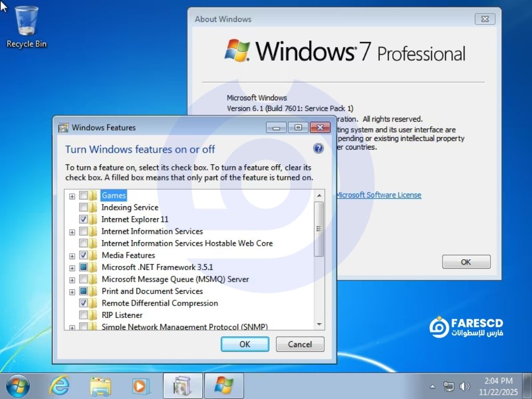Click OK in Windows Features dialog
This screenshot has width=532, height=399.
tap(245, 344)
